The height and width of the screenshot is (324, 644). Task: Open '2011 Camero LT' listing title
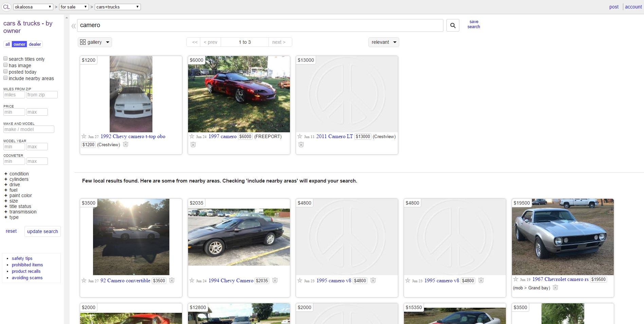pos(334,136)
